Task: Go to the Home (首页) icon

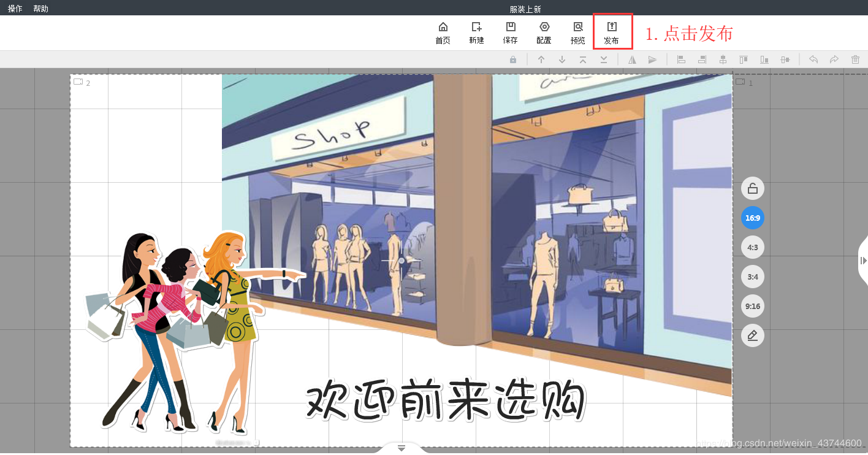Action: click(443, 32)
